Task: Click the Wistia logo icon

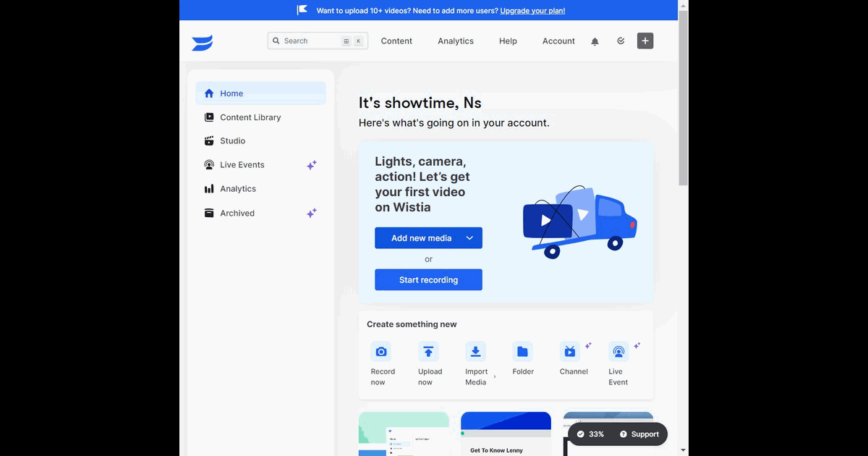Action: [202, 43]
